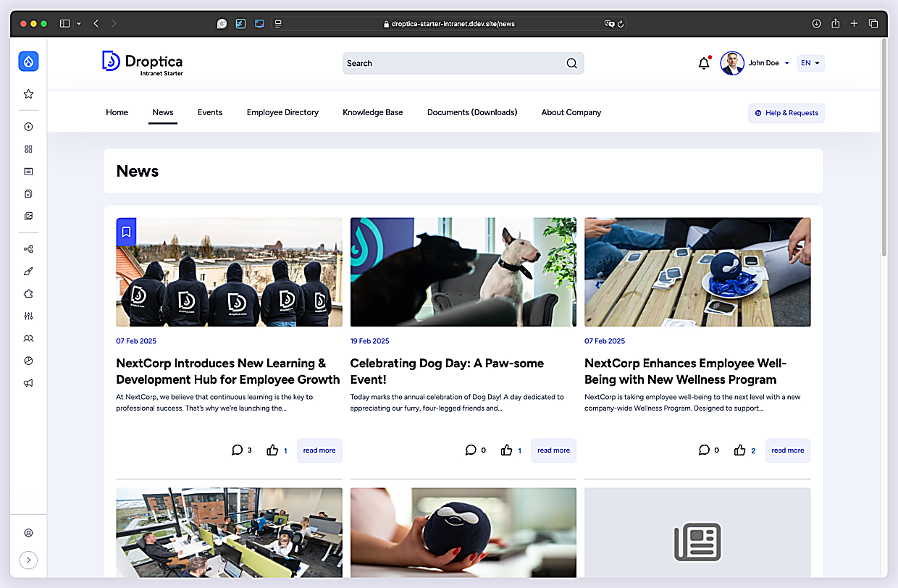
Task: Open the About Company menu item
Action: point(571,112)
